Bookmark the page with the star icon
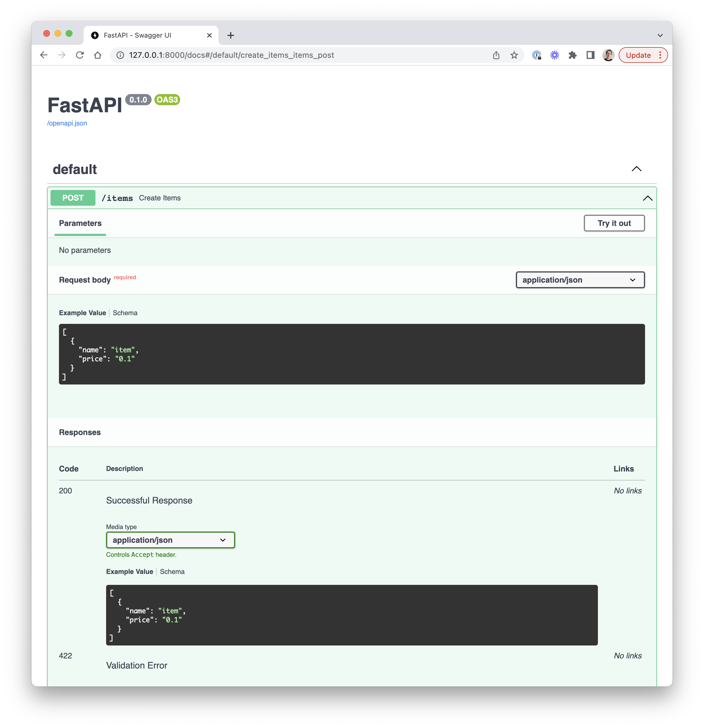The image size is (704, 728). (x=514, y=55)
